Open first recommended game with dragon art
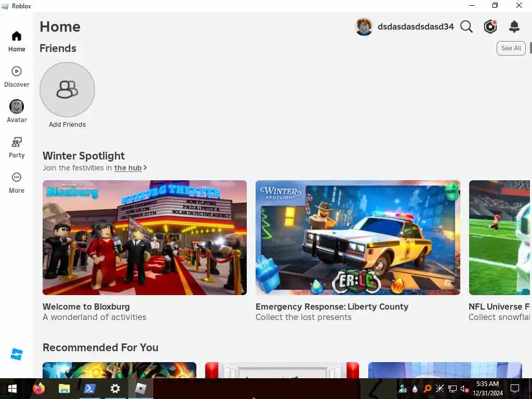Image resolution: width=532 pixels, height=399 pixels. click(x=119, y=370)
